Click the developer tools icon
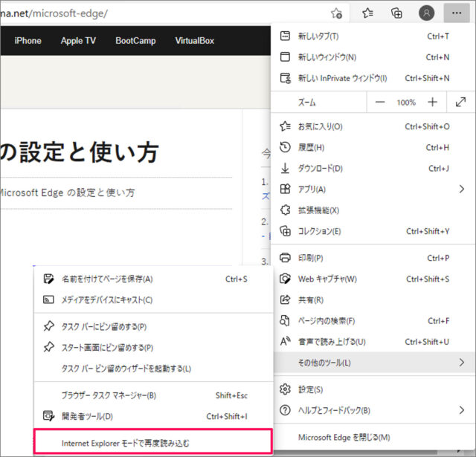Viewport: 476px width, 457px height. point(48,415)
